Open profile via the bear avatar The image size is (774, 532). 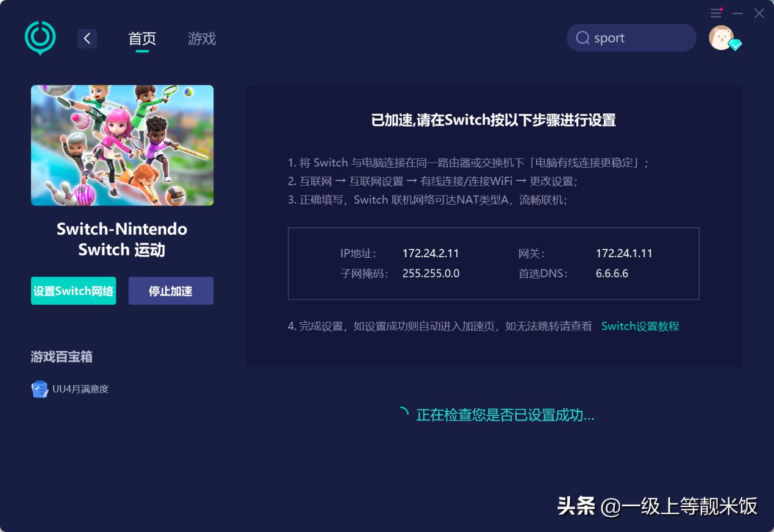pos(722,38)
